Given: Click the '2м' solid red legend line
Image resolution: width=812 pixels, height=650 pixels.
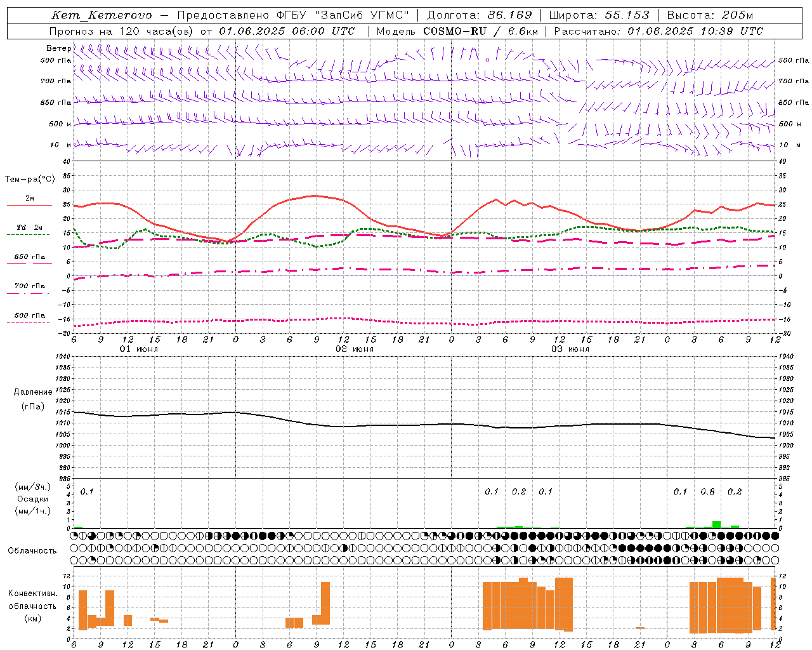Looking at the screenshot, I should (x=29, y=205).
